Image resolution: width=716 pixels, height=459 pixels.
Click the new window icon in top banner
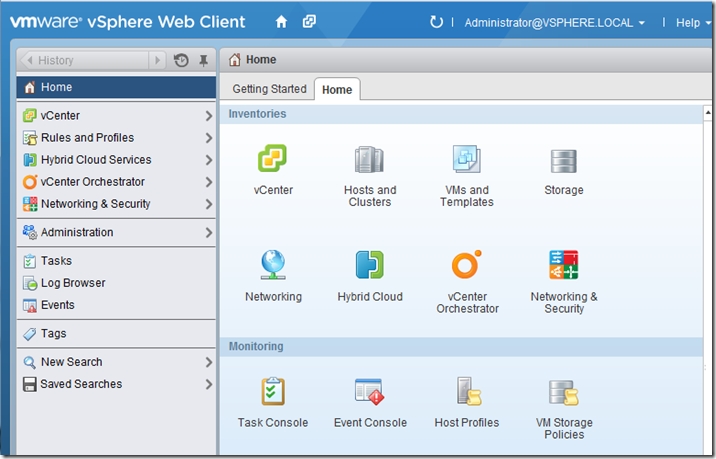point(309,21)
